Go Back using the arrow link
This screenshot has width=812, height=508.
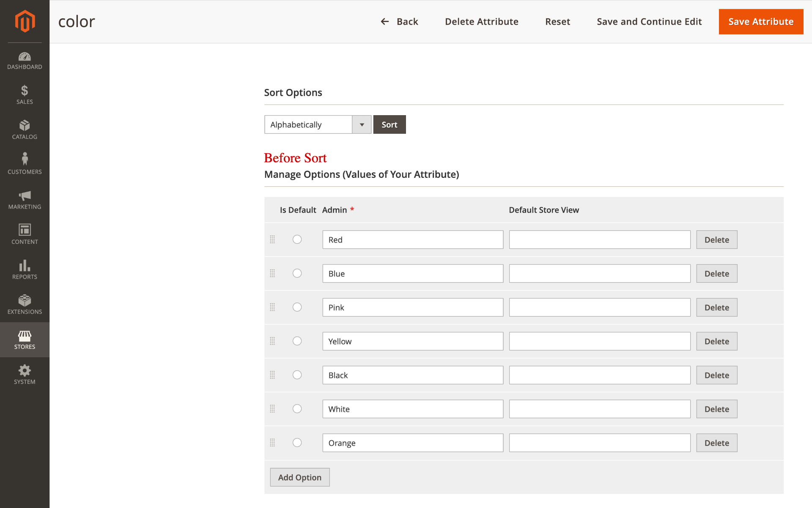point(399,22)
